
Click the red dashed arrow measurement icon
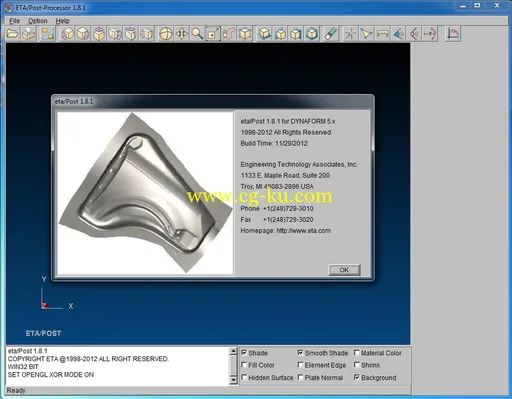pos(430,34)
